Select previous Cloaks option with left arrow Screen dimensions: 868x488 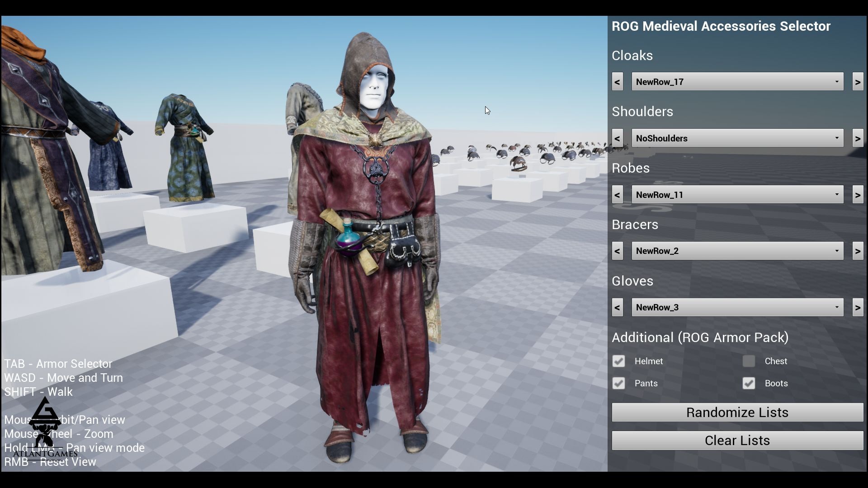(x=617, y=82)
